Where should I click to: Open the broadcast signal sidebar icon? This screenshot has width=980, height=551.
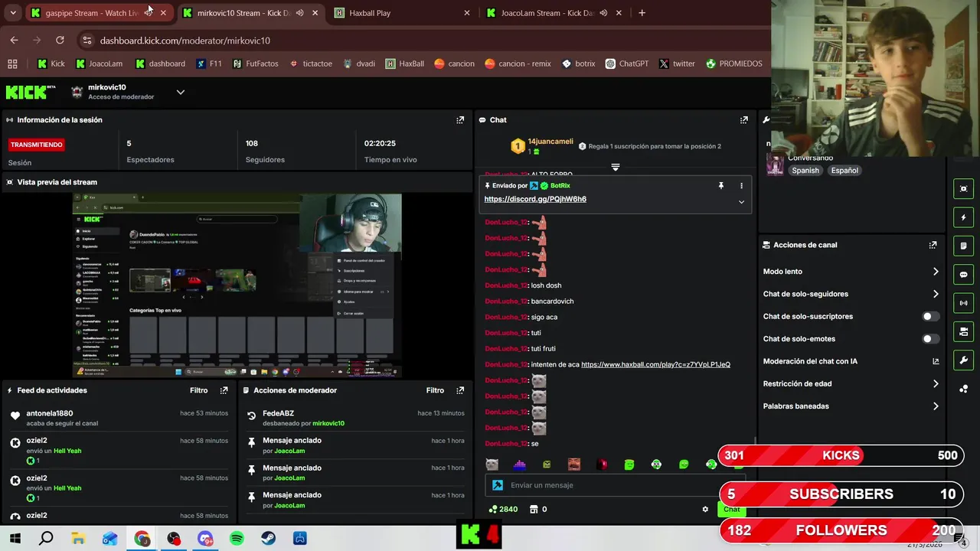963,303
